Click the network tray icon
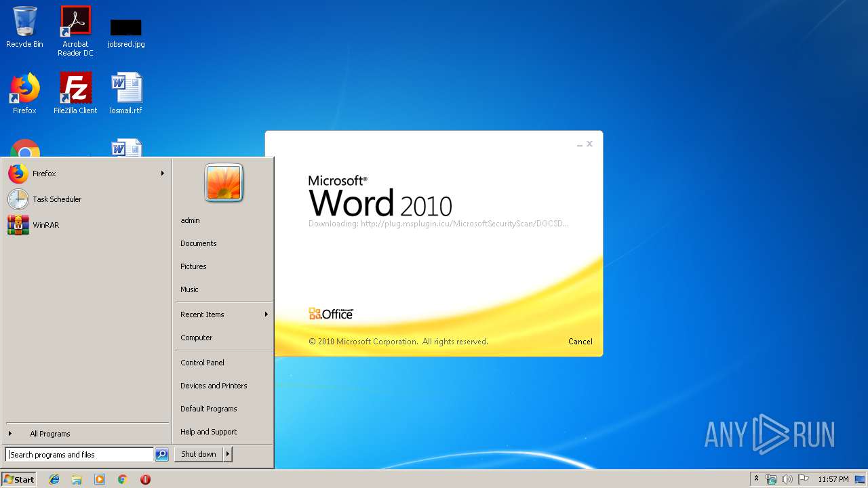 pyautogui.click(x=771, y=479)
